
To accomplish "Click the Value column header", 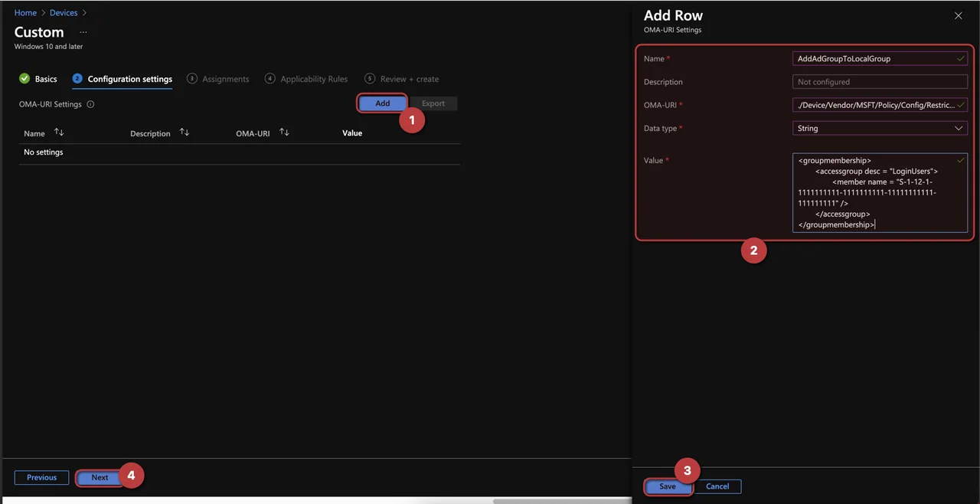I will point(352,133).
